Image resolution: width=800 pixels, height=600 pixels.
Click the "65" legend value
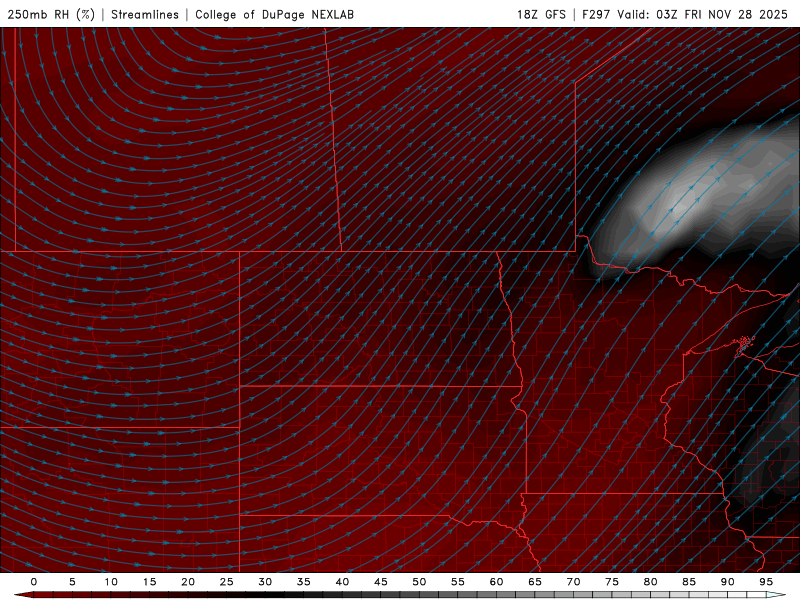point(535,582)
